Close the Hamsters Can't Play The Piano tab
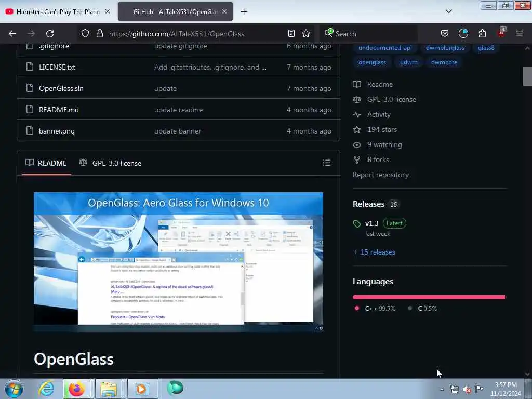 (108, 11)
